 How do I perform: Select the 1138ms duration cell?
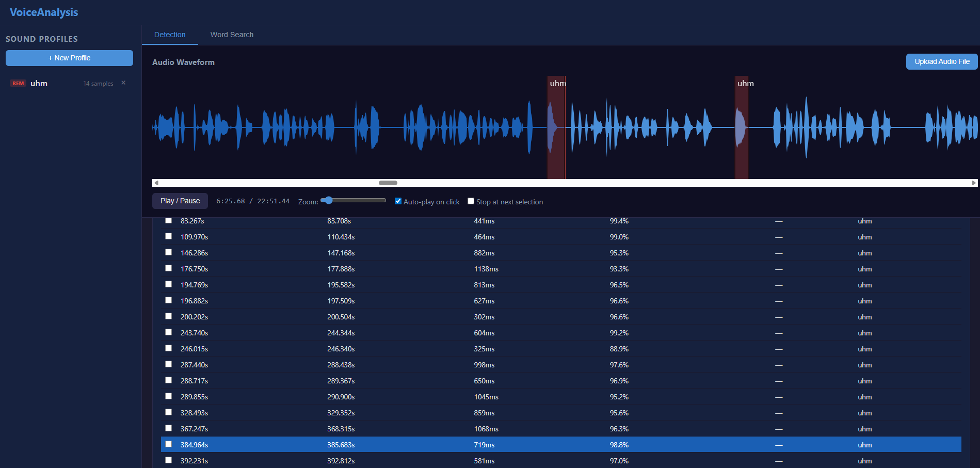coord(486,269)
